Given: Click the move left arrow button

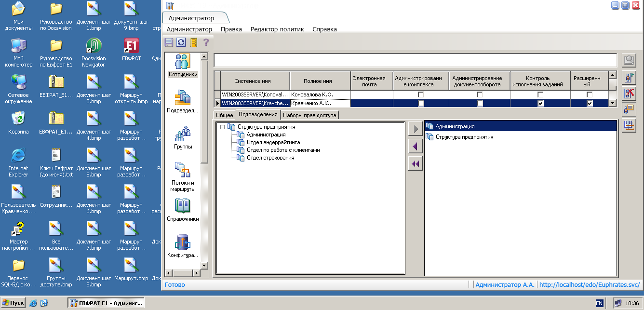Looking at the screenshot, I should (x=415, y=146).
